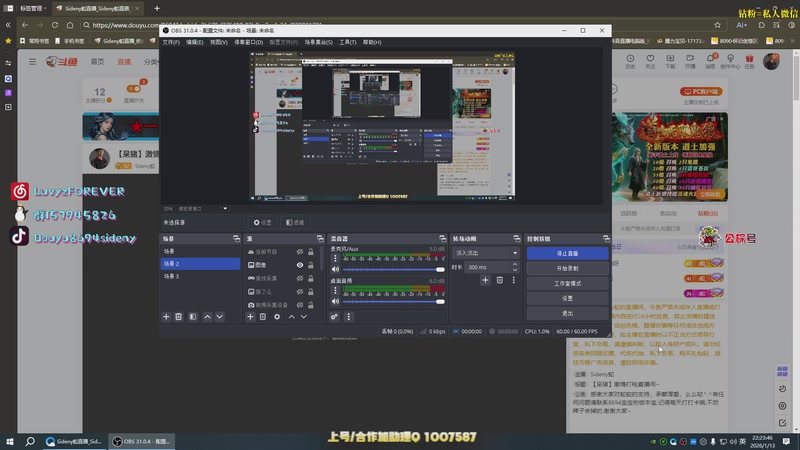Open the 麦克风/Aux three-dot options menu
This screenshot has height=450, width=800.
pyautogui.click(x=335, y=259)
